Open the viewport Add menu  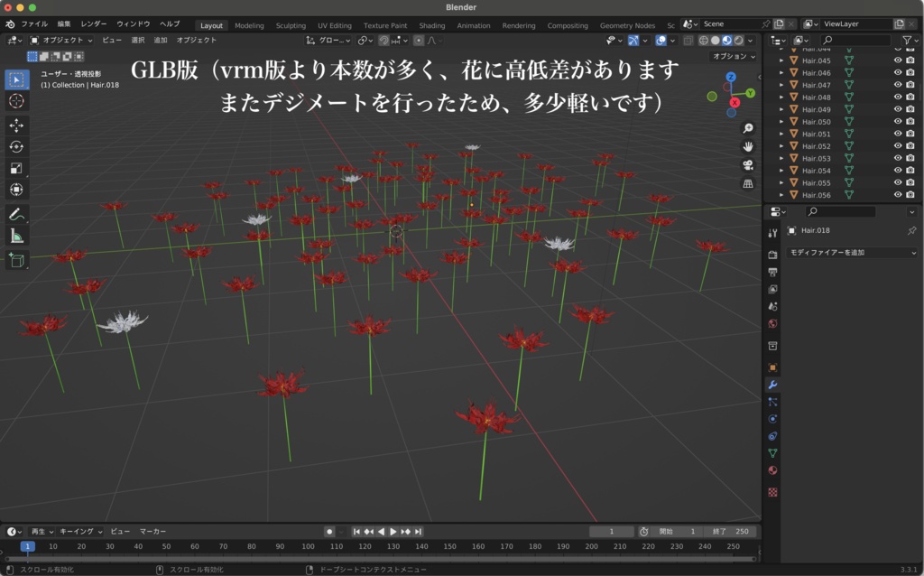click(x=161, y=40)
